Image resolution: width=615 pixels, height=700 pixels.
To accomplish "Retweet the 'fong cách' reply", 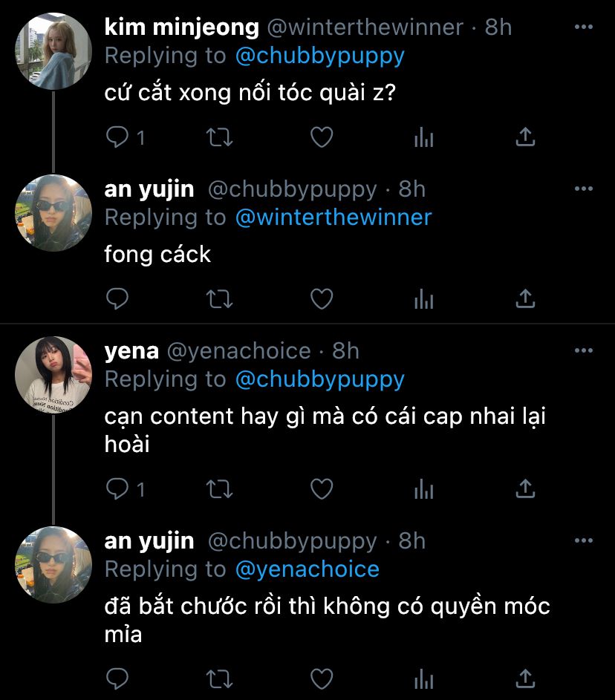I will click(x=219, y=299).
